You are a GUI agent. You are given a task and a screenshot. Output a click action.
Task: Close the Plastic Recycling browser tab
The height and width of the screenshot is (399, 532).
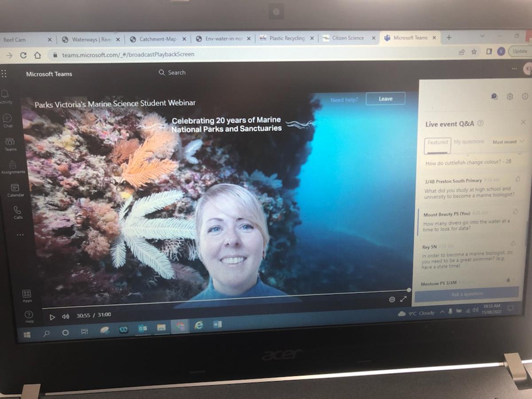tap(312, 39)
